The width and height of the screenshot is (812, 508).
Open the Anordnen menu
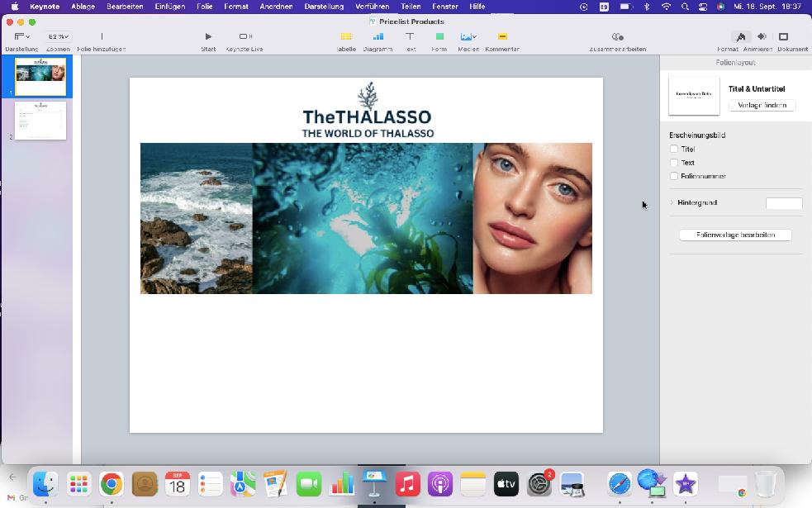276,7
